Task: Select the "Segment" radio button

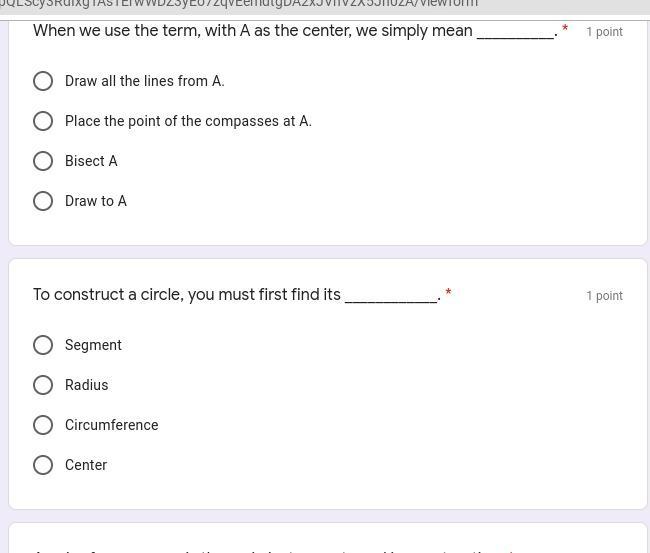Action: tap(43, 345)
